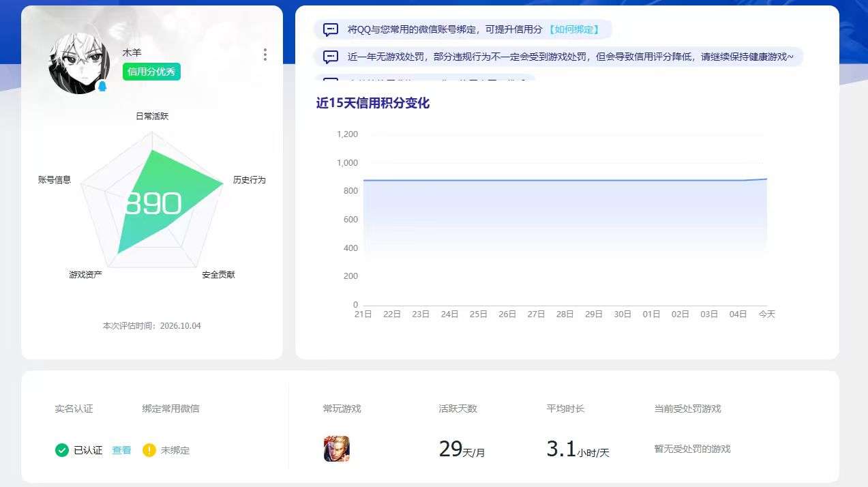Screen dimensions: 868x487
Task: Click the 当前受处罚游戏 heading
Action: pos(687,409)
